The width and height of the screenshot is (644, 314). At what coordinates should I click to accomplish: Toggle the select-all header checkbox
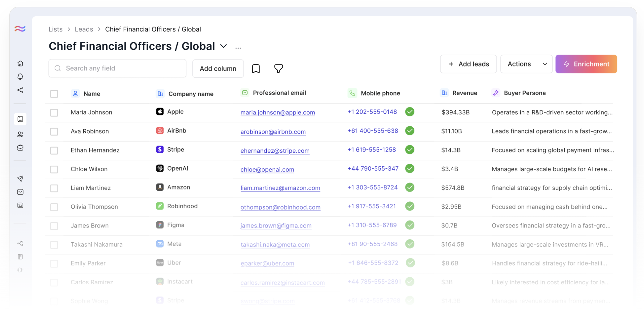coord(54,94)
